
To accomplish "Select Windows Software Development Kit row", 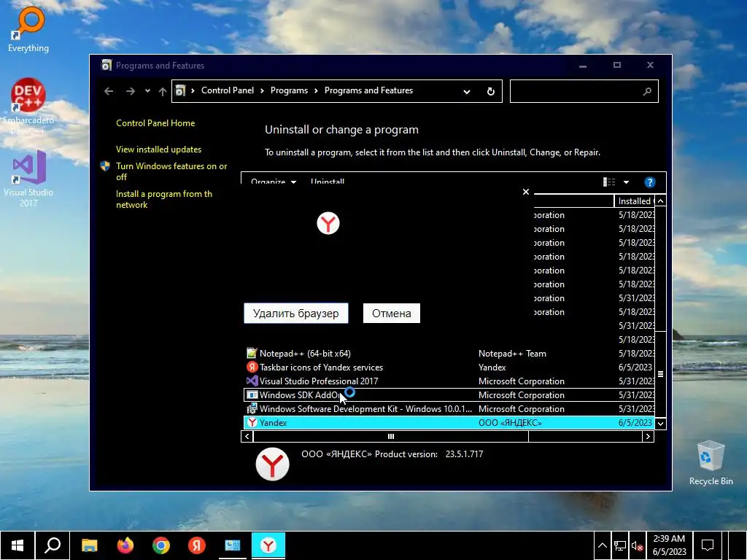I will pos(449,408).
